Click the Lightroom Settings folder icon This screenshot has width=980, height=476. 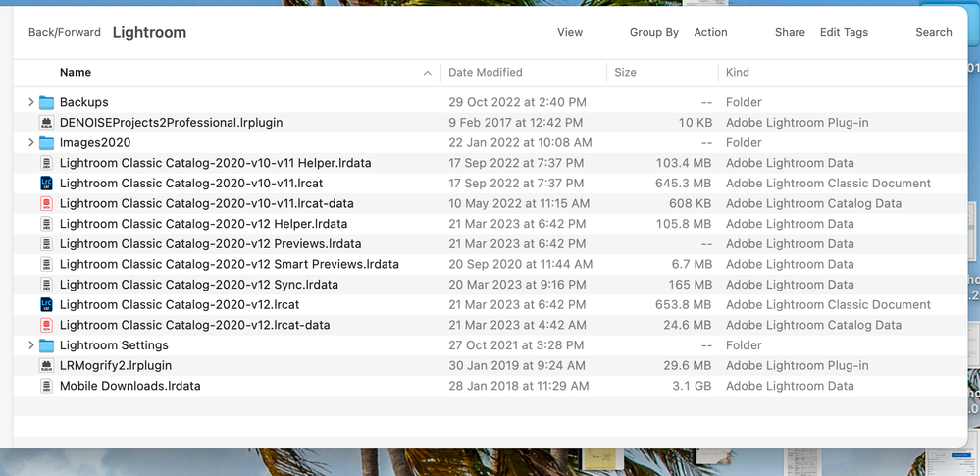point(46,345)
